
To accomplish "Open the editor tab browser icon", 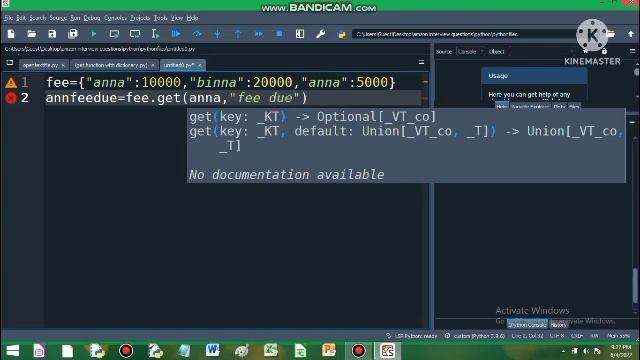I will [10, 63].
